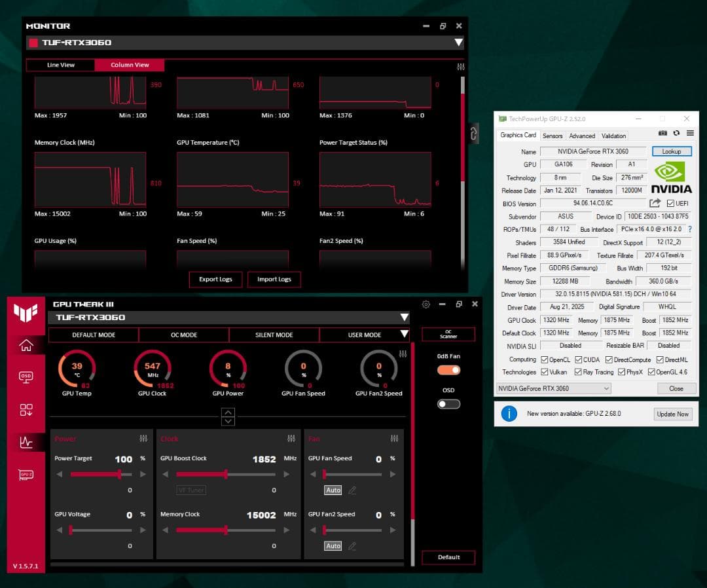707x588 pixels.
Task: Open the GPU selection dropdown in GPU-Z
Action: (x=606, y=388)
